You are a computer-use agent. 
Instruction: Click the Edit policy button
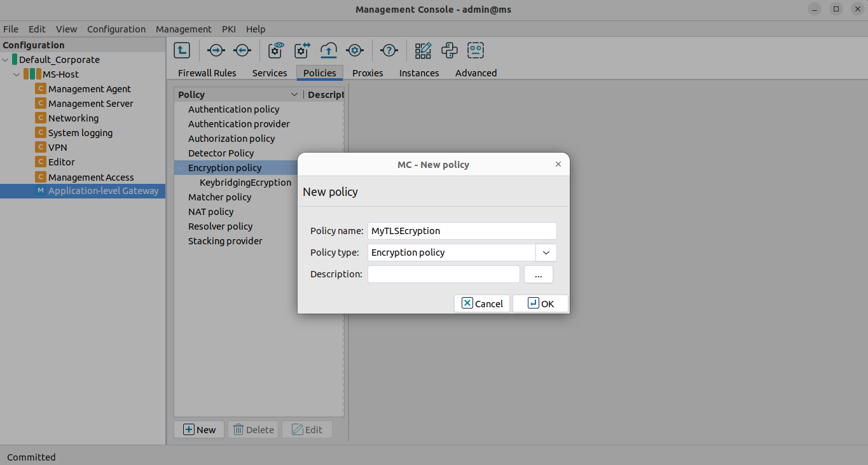[x=307, y=429]
